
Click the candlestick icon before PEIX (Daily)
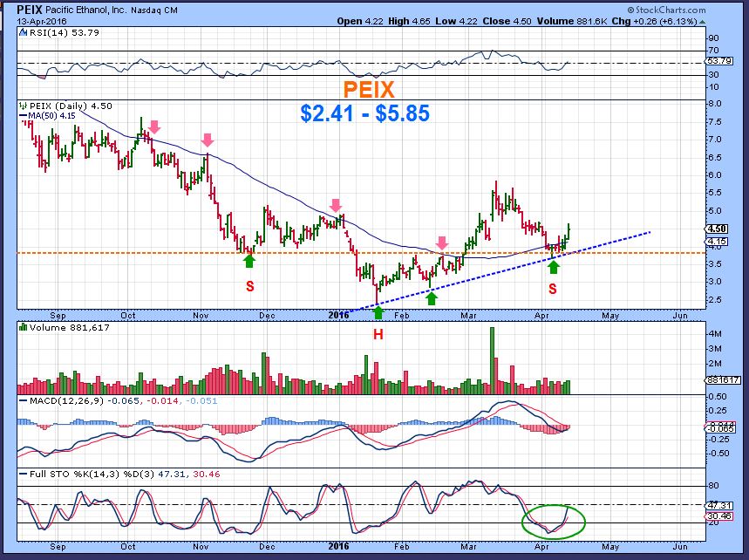23,106
